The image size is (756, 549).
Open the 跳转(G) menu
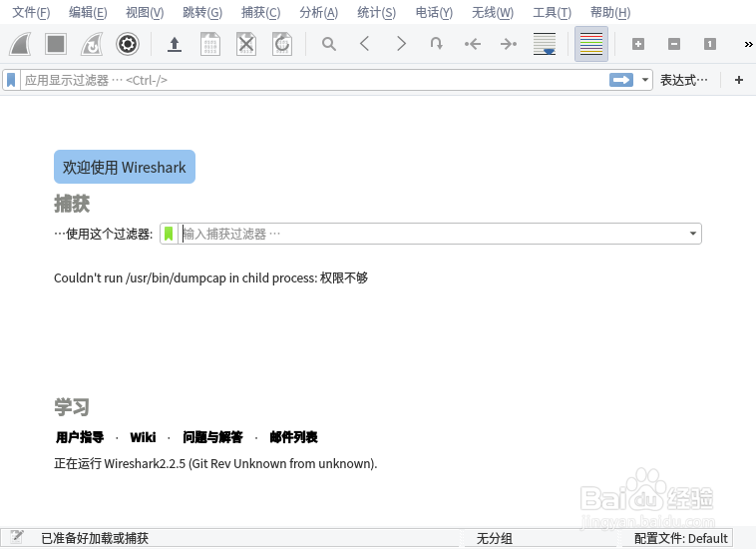pyautogui.click(x=202, y=12)
